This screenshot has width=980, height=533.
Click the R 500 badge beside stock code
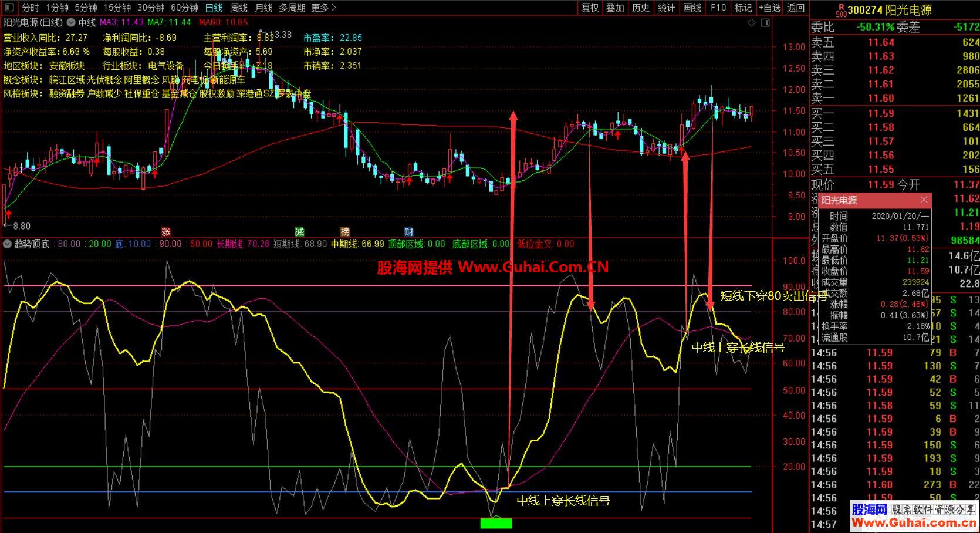[x=841, y=10]
